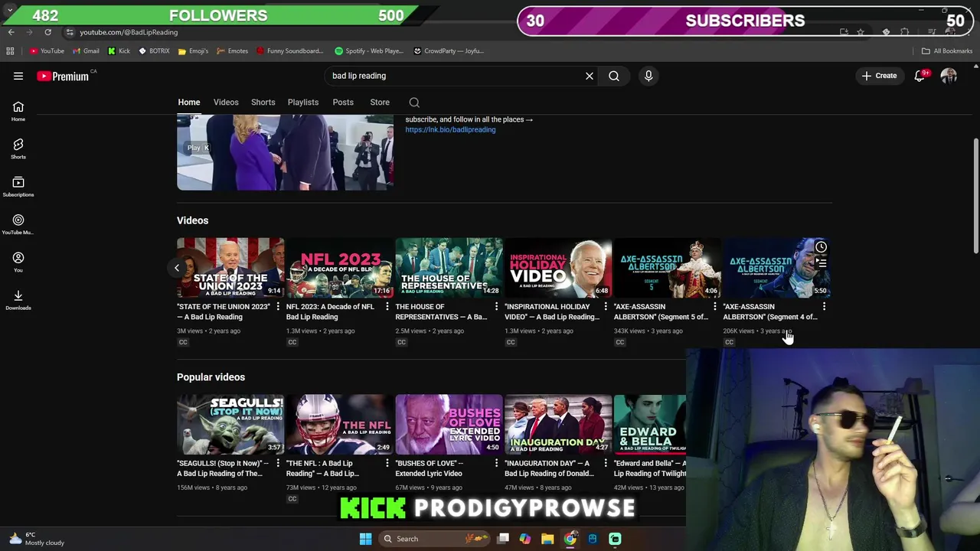
Task: Switch to the channel Videos tab
Action: pos(226,103)
